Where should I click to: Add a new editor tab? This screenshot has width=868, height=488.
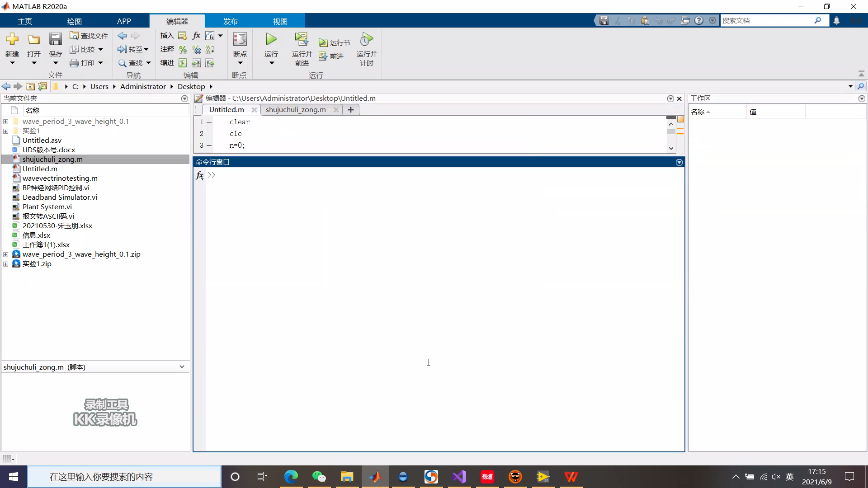point(350,110)
